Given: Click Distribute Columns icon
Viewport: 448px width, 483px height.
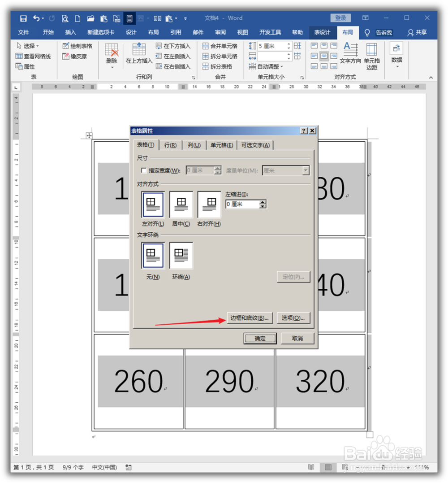Looking at the screenshot, I should click(x=297, y=56).
